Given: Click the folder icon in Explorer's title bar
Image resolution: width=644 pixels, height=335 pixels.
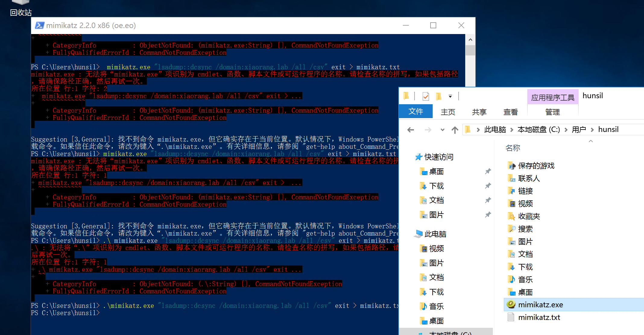Looking at the screenshot, I should tap(406, 96).
